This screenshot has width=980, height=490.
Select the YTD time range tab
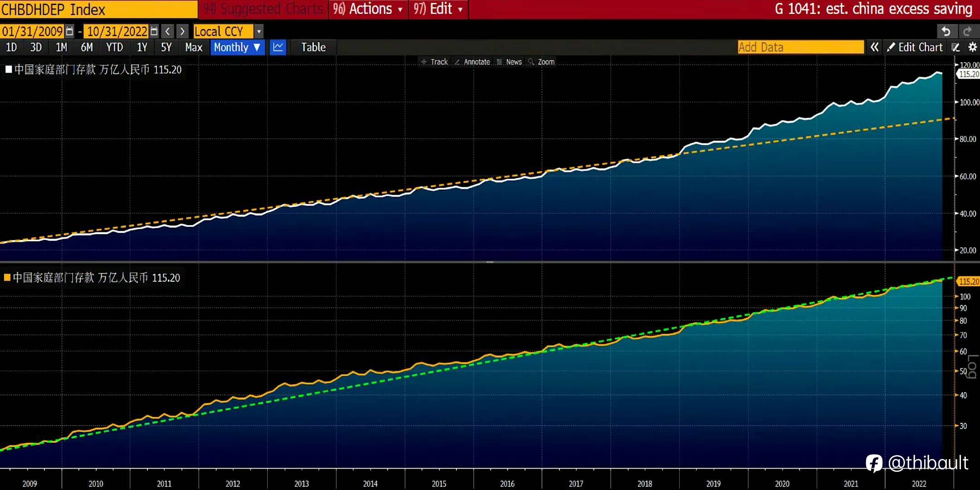pos(114,47)
